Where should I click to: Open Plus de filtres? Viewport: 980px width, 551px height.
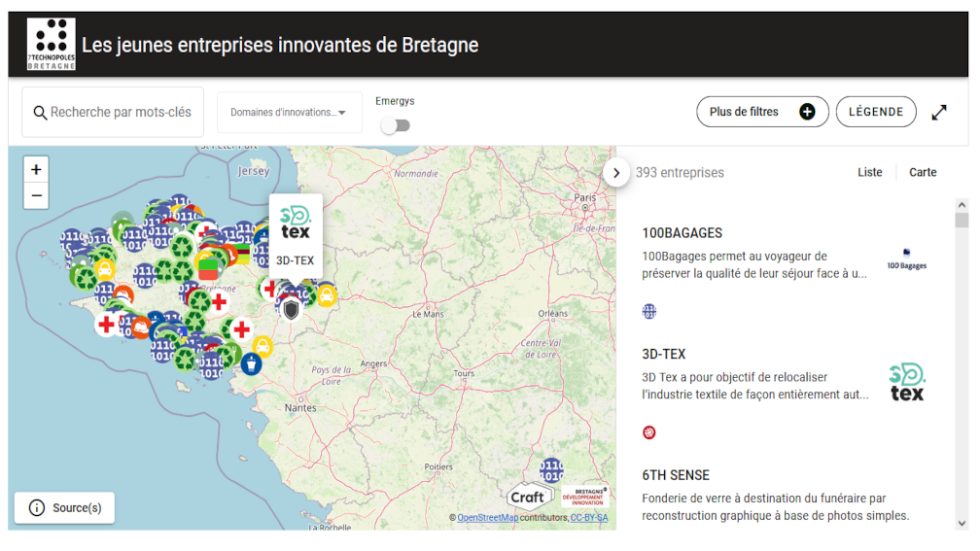click(x=762, y=112)
